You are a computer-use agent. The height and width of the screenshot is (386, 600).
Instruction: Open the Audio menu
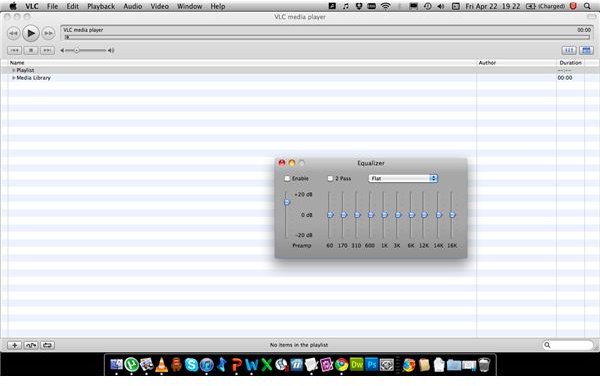pyautogui.click(x=132, y=6)
